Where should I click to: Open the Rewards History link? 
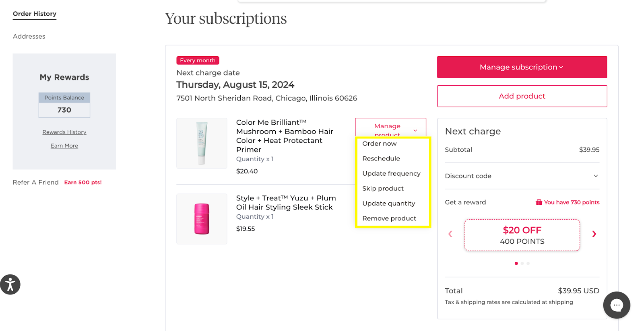point(64,132)
